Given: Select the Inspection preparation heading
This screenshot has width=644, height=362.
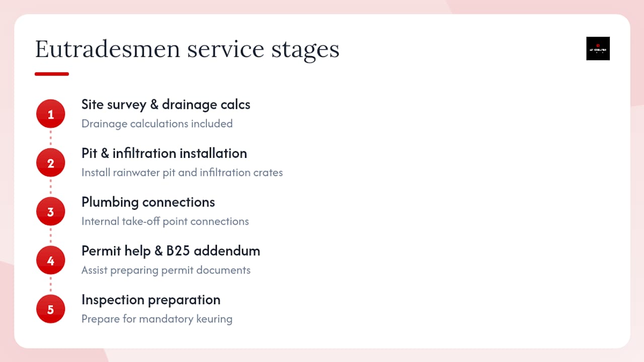Looking at the screenshot, I should click(151, 300).
